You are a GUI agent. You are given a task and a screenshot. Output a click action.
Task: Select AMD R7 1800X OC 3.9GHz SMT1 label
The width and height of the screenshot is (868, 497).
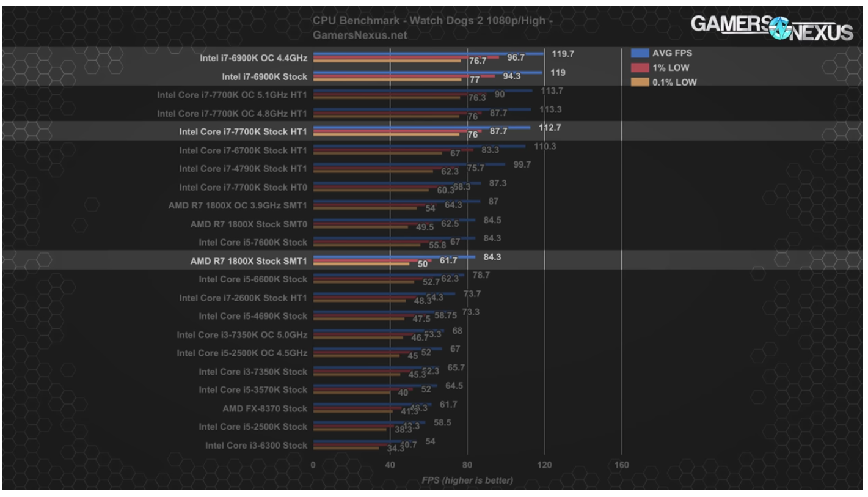pyautogui.click(x=238, y=206)
